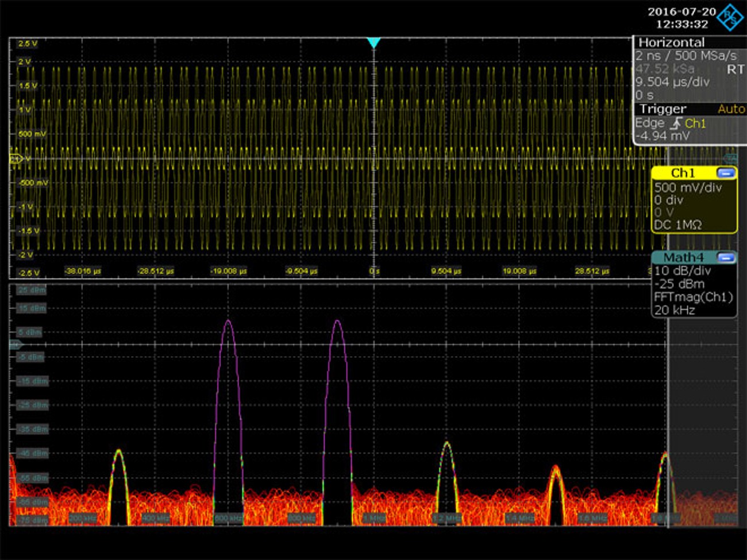Select the 10 dB/div FFT scale value

682,271
